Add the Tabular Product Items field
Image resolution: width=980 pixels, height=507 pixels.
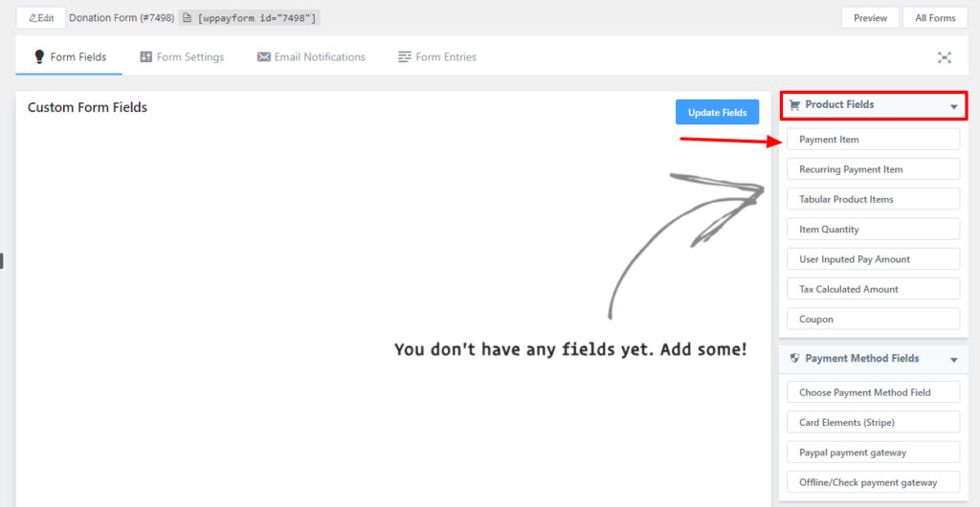coord(873,199)
